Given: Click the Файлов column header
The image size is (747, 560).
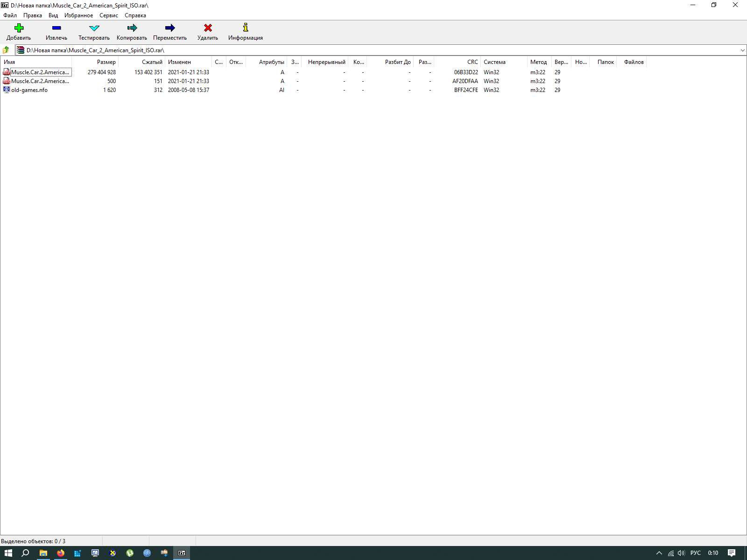Looking at the screenshot, I should (x=632, y=62).
